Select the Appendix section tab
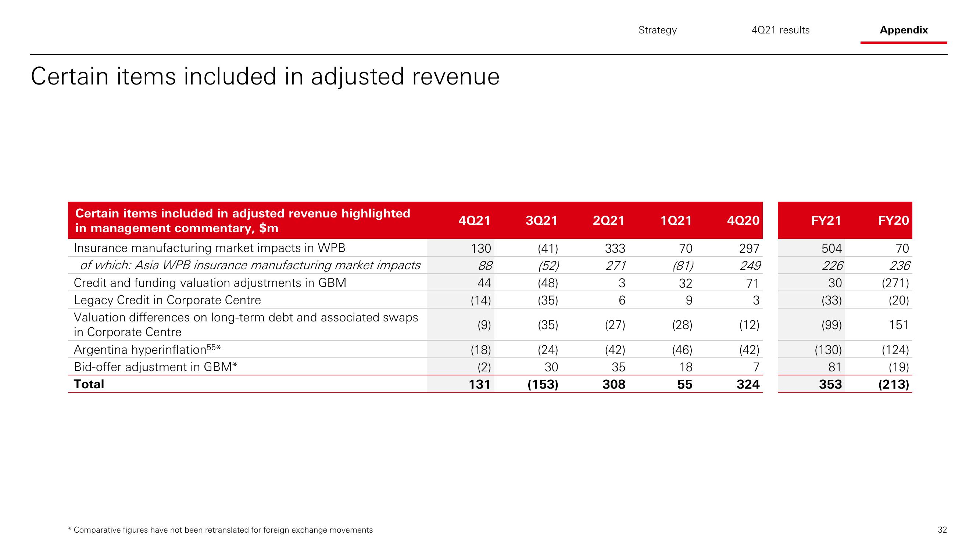Viewport: 980px width, 551px height. (x=904, y=30)
